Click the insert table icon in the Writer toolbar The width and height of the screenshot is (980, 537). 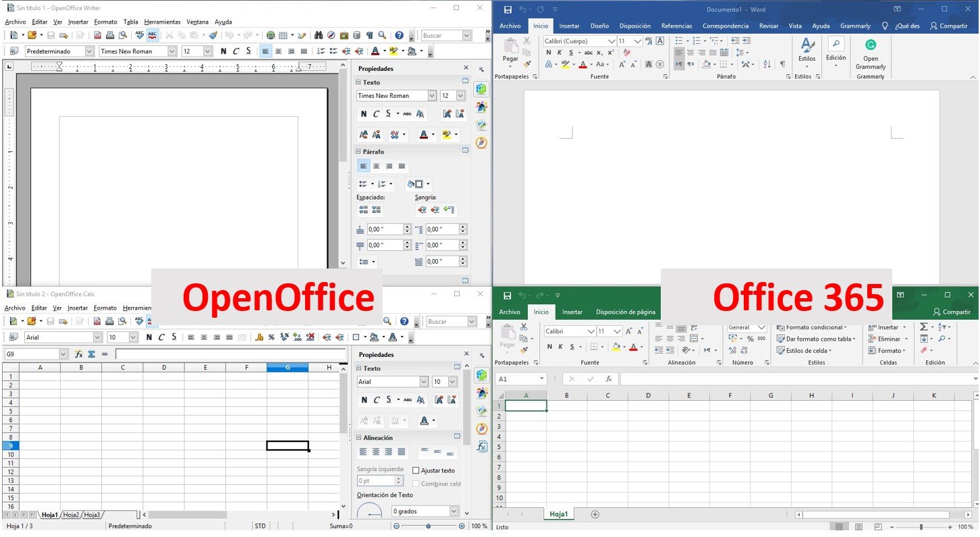(x=283, y=35)
